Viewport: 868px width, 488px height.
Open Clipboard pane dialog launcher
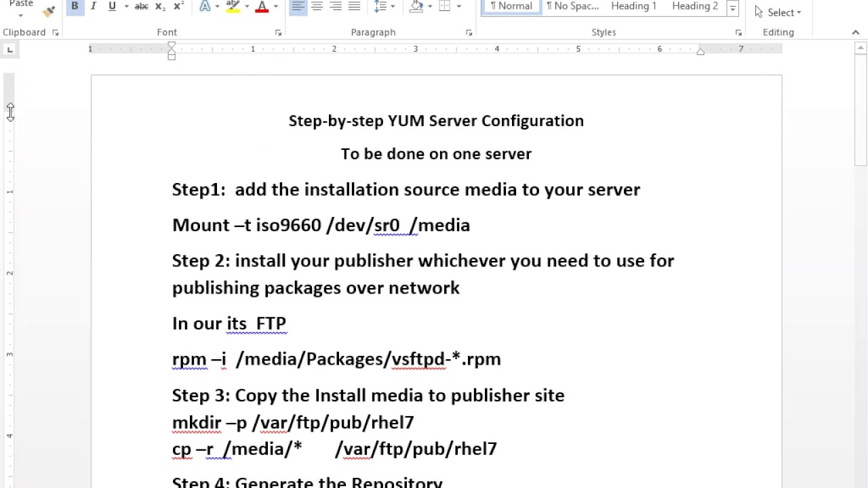(56, 33)
